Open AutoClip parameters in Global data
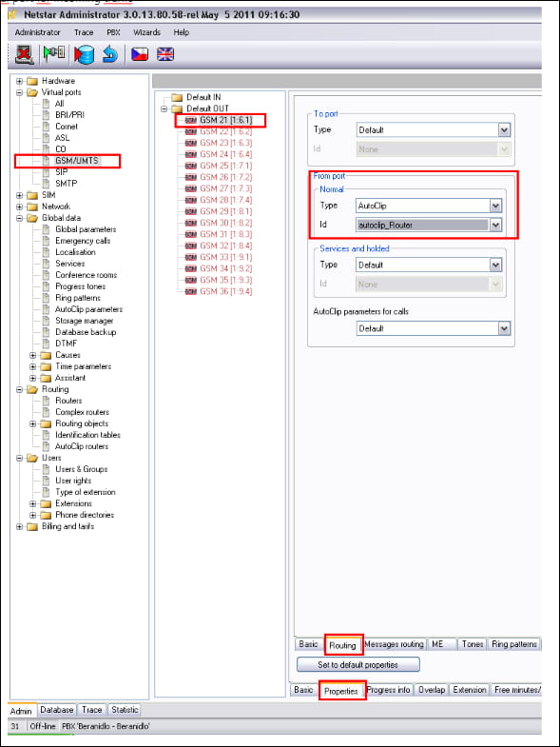560x747 pixels. pyautogui.click(x=88, y=309)
